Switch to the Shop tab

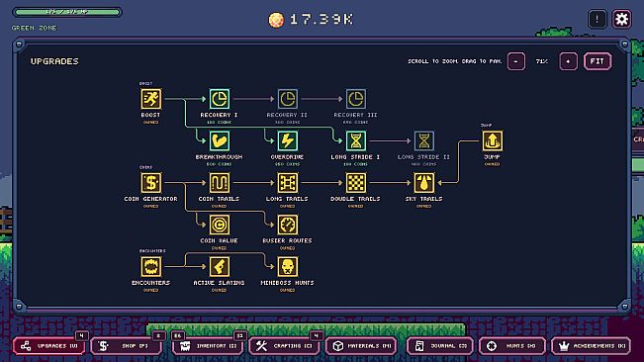click(126, 346)
